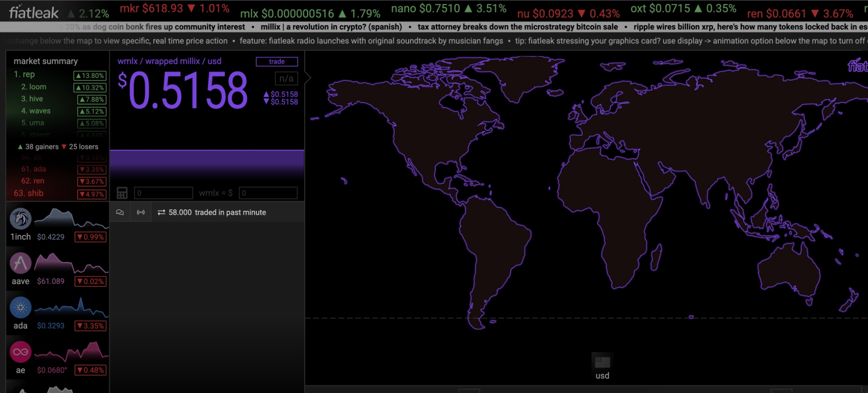This screenshot has width=868, height=393.
Task: Open the oxt $0.0715 ticker item
Action: (683, 9)
